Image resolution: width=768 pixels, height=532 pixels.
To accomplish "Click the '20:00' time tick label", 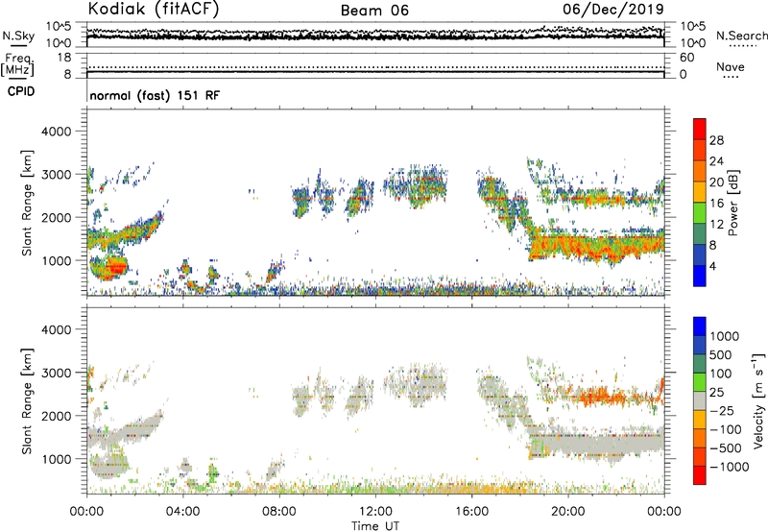I will click(568, 512).
